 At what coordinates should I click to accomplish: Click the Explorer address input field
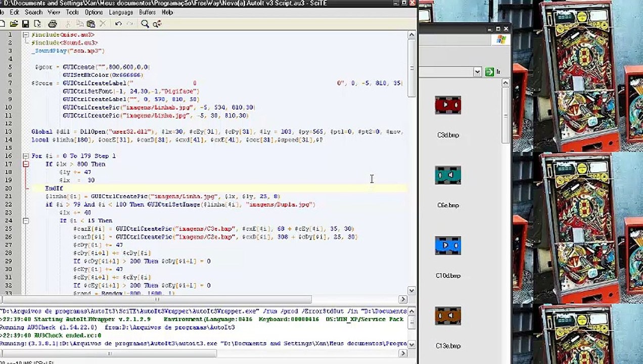[446, 72]
